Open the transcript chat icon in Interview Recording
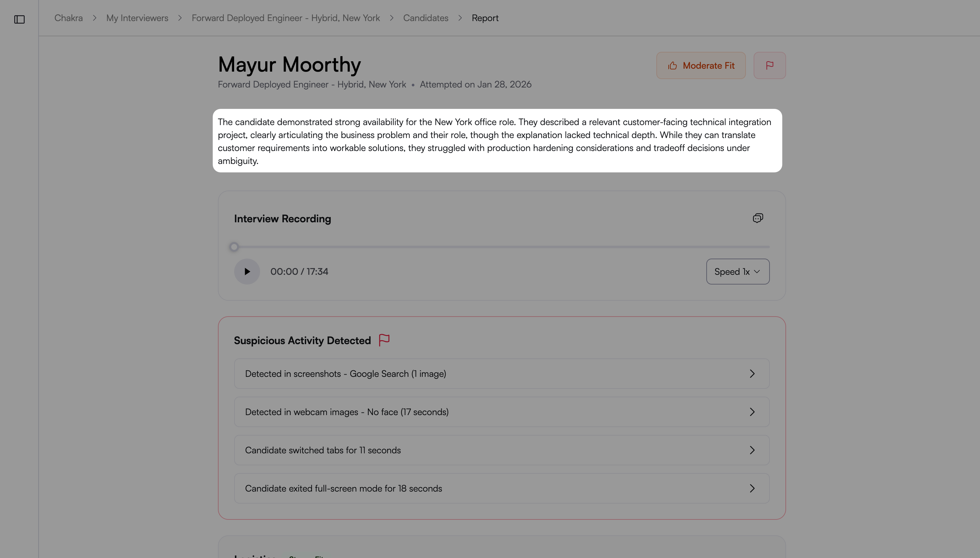This screenshot has height=558, width=980. (x=758, y=218)
